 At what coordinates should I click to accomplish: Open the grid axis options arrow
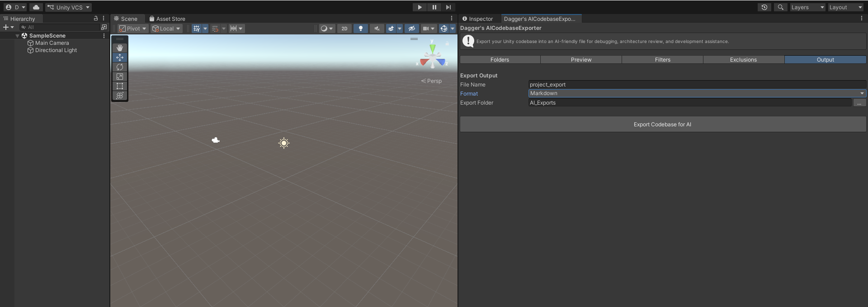205,29
